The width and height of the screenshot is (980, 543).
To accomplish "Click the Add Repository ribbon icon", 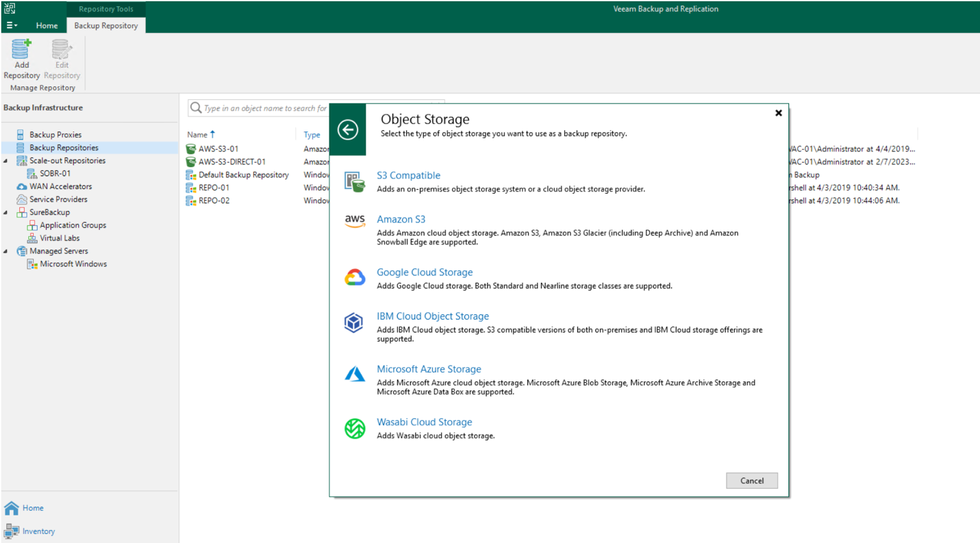I will 22,59.
